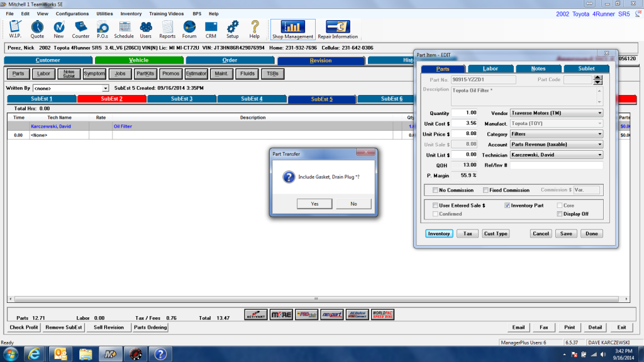Image resolution: width=644 pixels, height=362 pixels.
Task: Open the W.I.P. toolbar icon
Action: (x=15, y=29)
